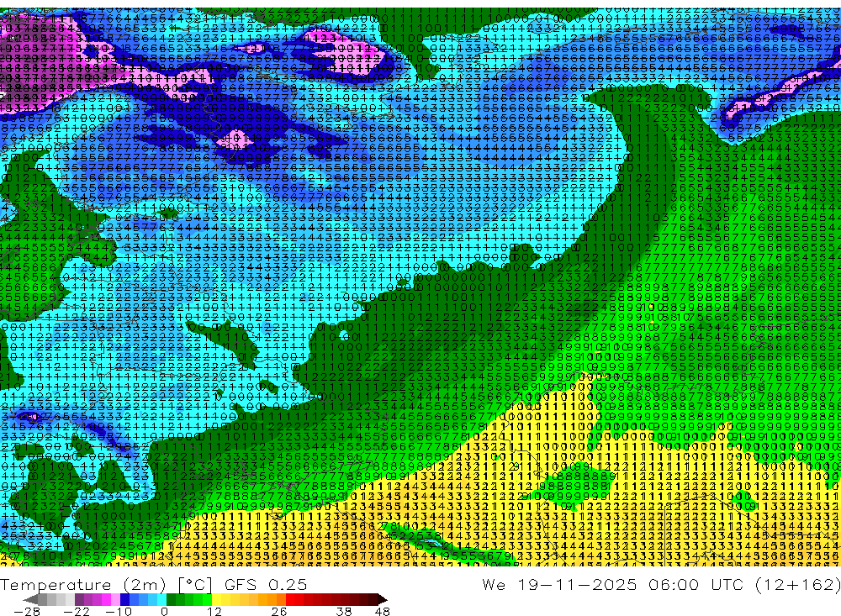Click the gray left arrow end of color bar
841x616 pixels.
pyautogui.click(x=30, y=599)
